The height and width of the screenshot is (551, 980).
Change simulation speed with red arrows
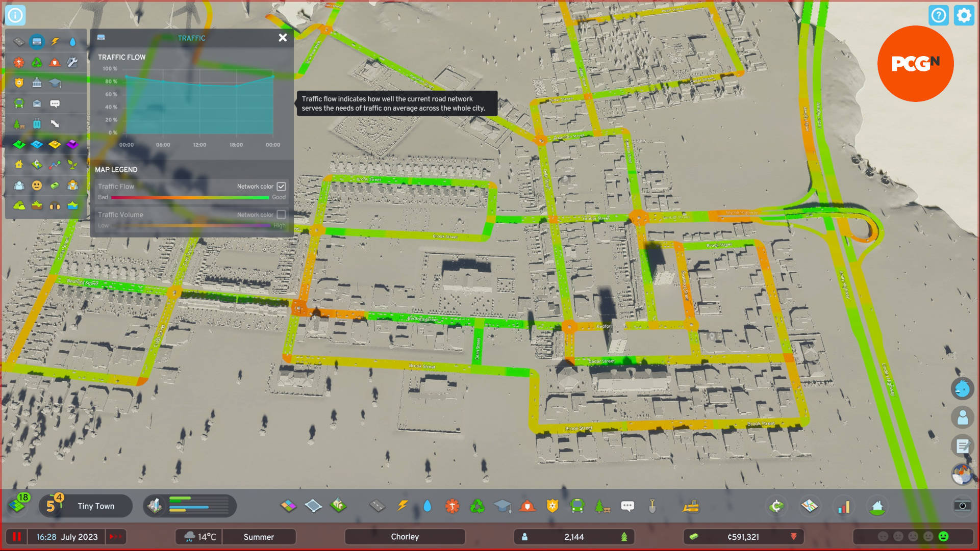[x=115, y=537]
